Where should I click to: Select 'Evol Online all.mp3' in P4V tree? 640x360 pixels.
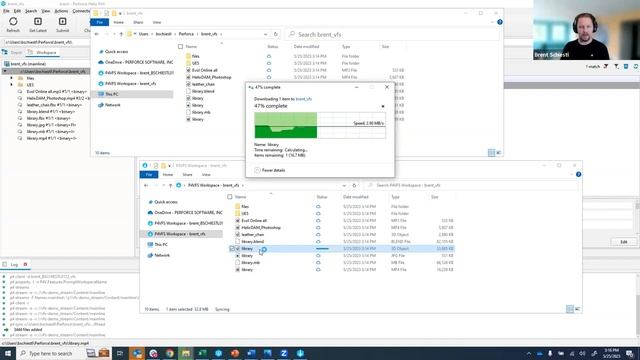click(x=56, y=92)
